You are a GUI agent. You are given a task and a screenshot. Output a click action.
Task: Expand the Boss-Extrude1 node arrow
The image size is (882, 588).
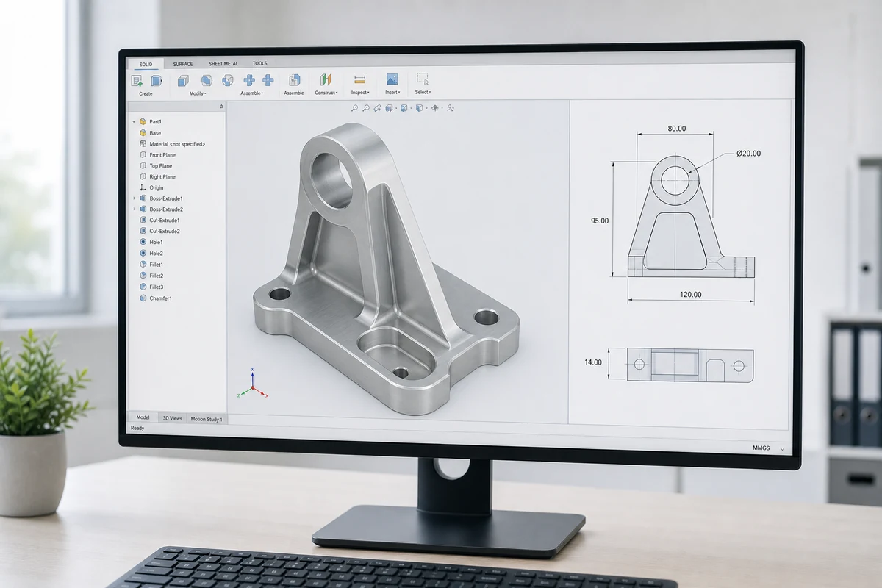pos(134,198)
